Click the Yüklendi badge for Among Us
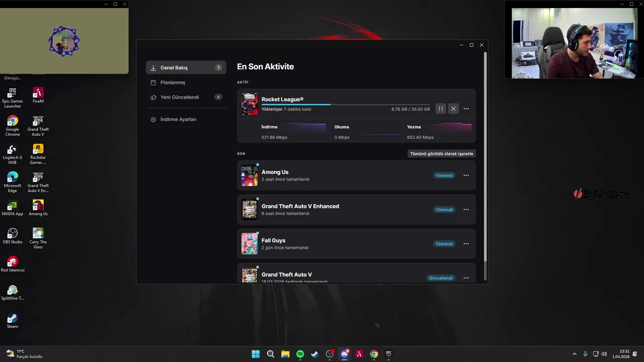 [444, 175]
